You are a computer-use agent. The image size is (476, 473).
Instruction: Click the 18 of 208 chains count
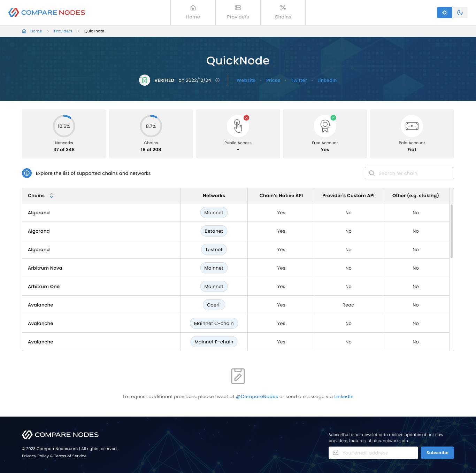(151, 149)
